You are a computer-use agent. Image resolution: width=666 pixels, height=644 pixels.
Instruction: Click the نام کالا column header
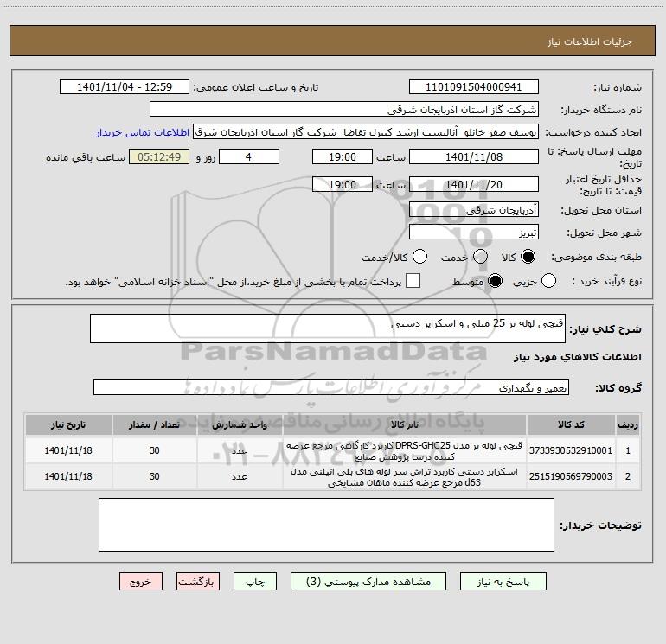click(x=405, y=424)
